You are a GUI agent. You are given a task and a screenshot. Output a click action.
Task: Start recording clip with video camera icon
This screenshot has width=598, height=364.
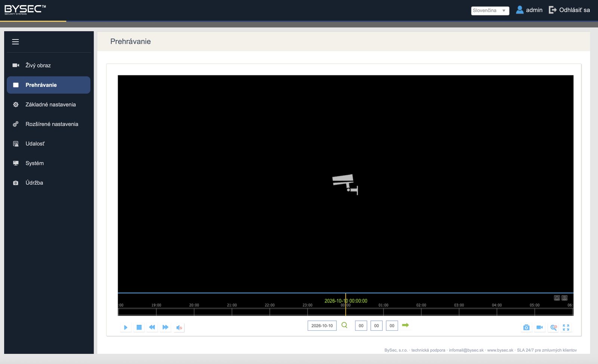(x=540, y=327)
